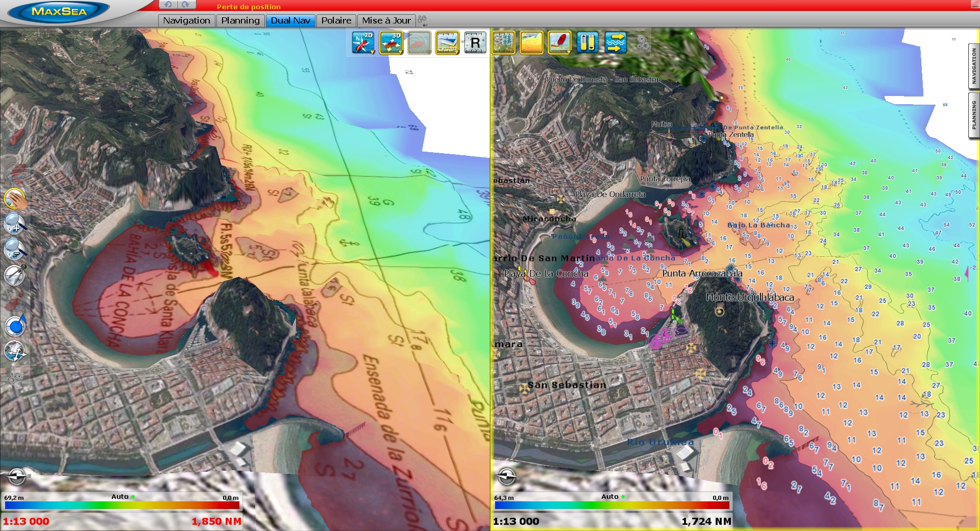Enable the blue waypoint marker tool

coord(15,324)
